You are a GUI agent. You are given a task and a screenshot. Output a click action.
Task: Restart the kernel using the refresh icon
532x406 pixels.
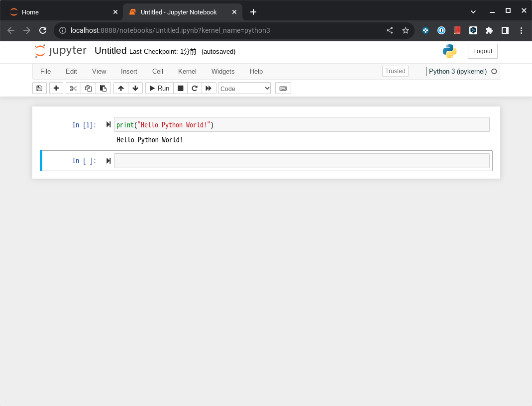tap(195, 88)
